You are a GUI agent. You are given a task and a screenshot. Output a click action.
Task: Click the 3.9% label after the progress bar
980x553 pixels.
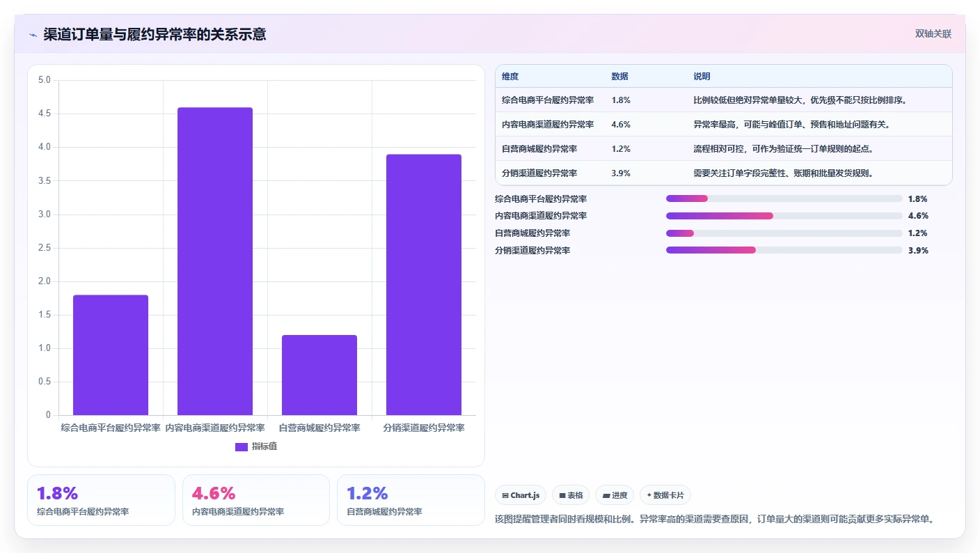tap(918, 251)
